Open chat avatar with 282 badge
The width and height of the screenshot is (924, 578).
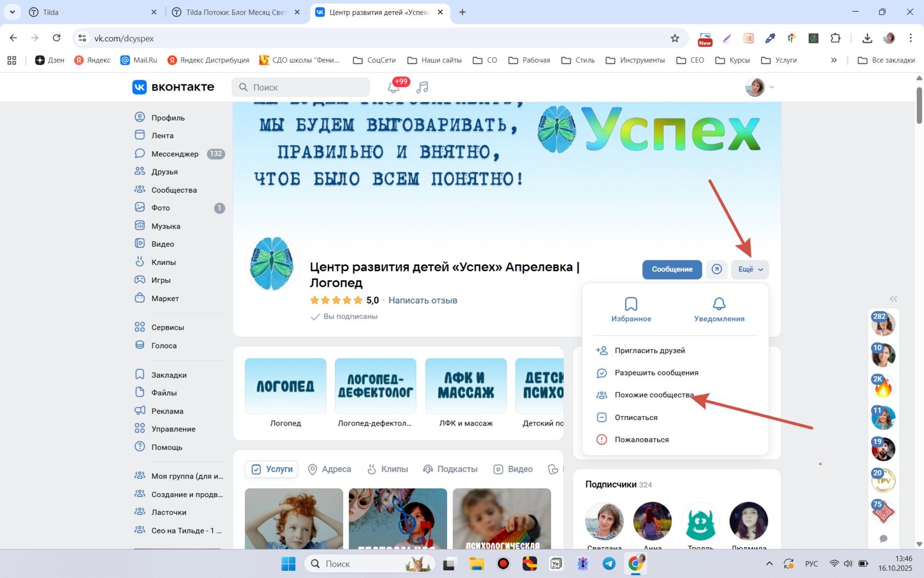pyautogui.click(x=883, y=324)
